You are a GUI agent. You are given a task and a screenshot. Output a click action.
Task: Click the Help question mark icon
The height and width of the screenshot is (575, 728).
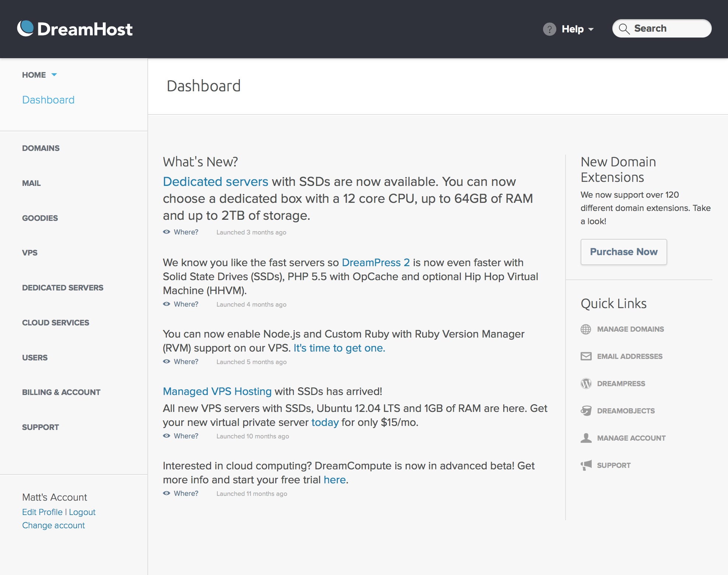[x=549, y=29]
